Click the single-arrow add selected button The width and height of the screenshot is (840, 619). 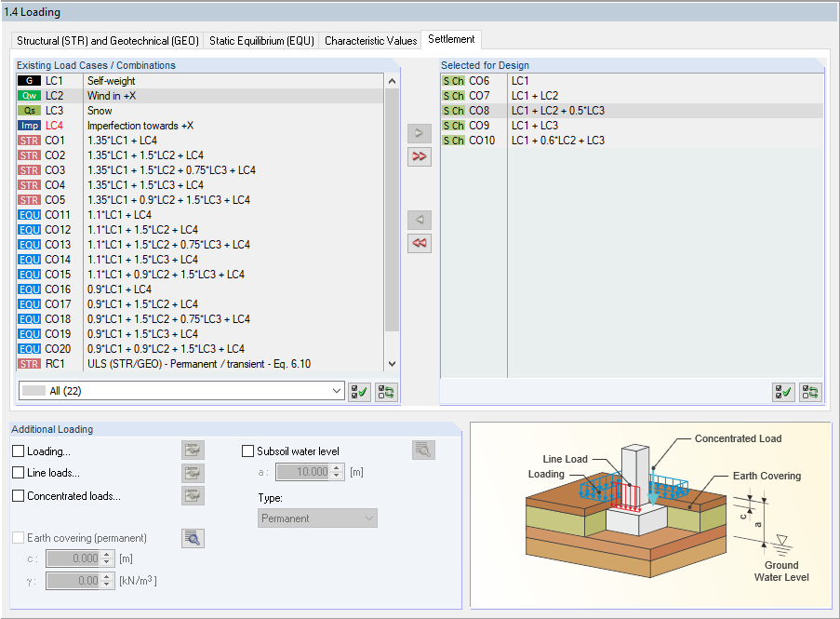(x=419, y=133)
